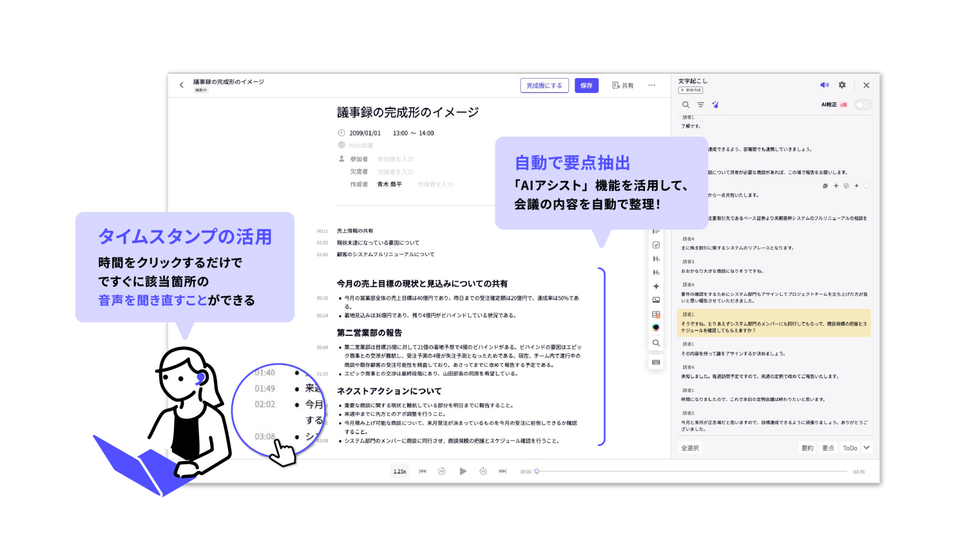Open the keyboard shortcuts icon

click(656, 362)
